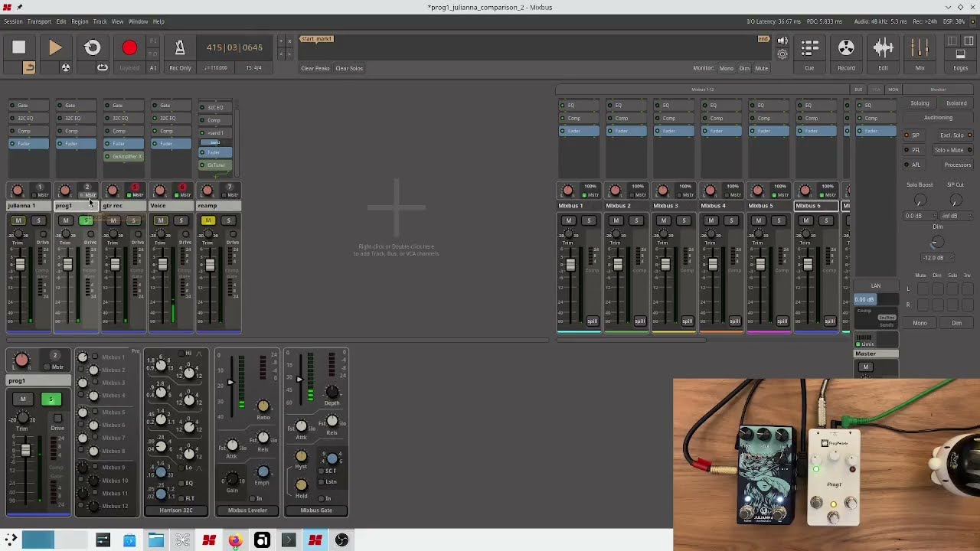Mute the reamp track
Viewport: 980px width, 551px height.
pos(207,220)
